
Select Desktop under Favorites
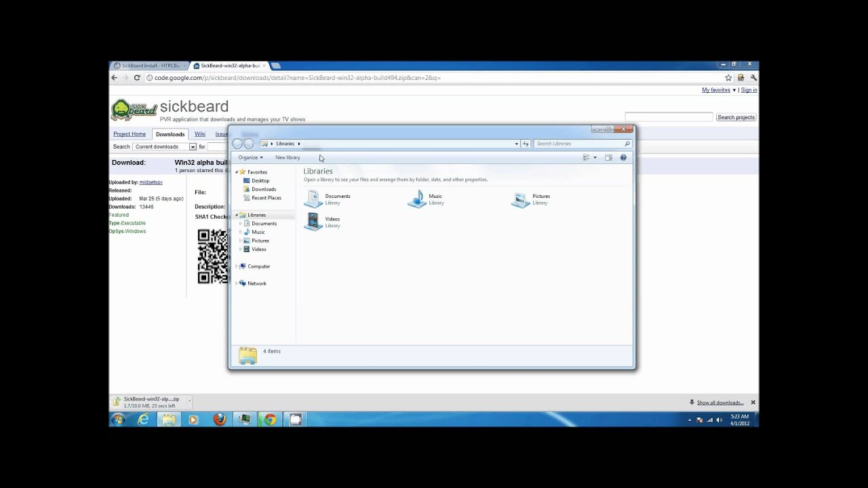260,181
